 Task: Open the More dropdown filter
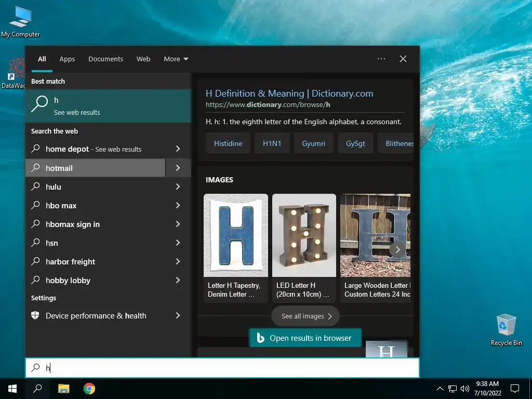coord(176,59)
